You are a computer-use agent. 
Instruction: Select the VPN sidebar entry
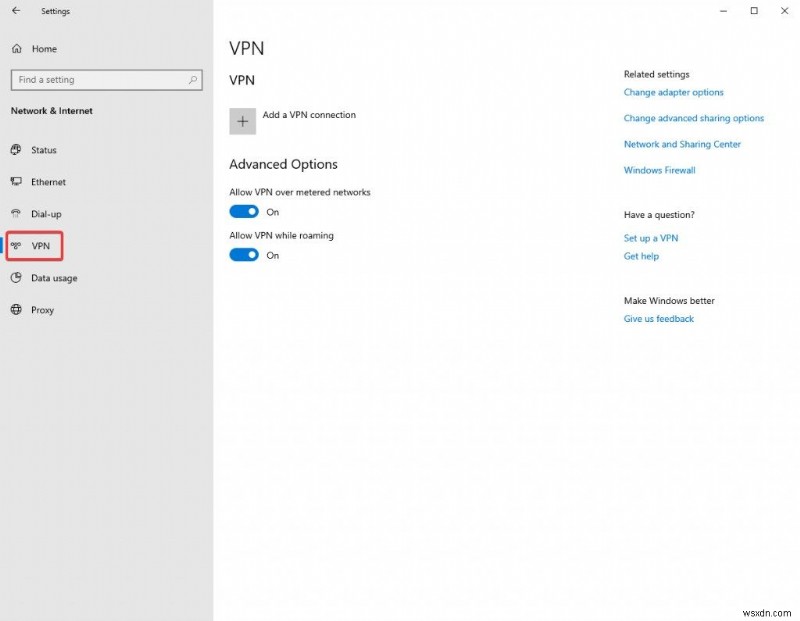click(40, 245)
